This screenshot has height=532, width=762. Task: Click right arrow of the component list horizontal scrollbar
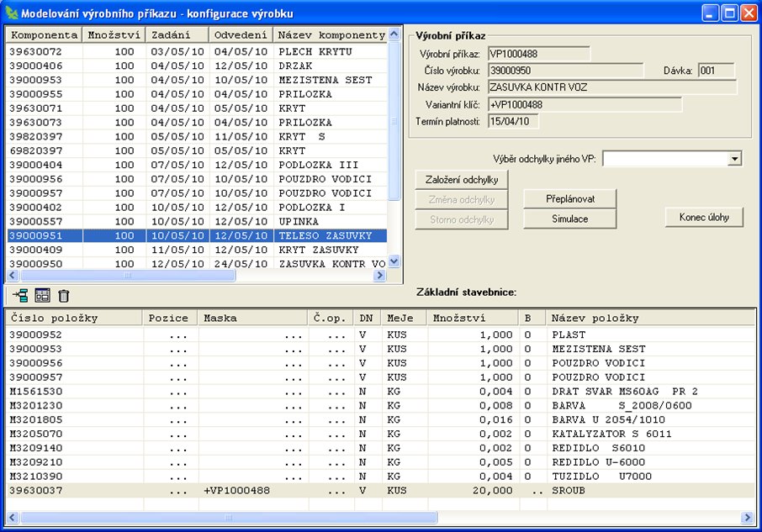(380, 275)
